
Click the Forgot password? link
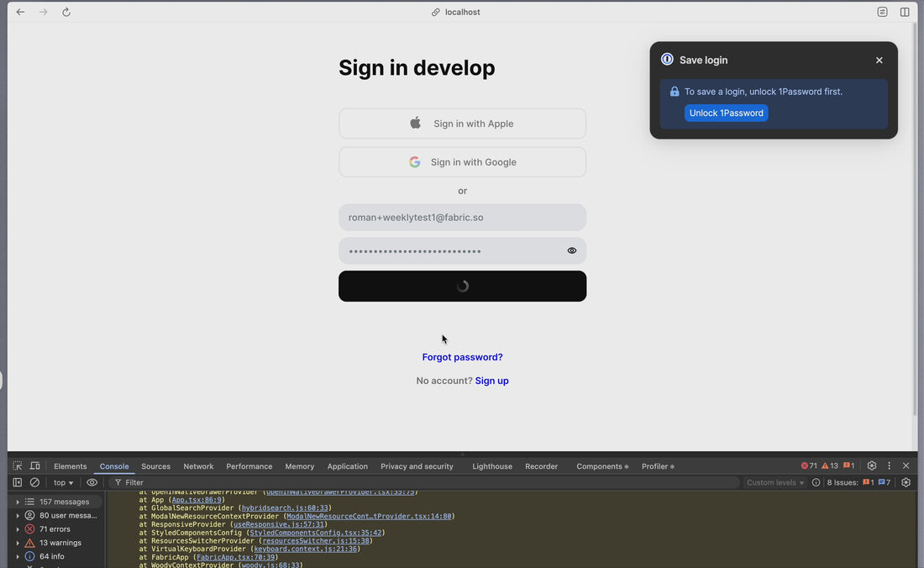(462, 357)
